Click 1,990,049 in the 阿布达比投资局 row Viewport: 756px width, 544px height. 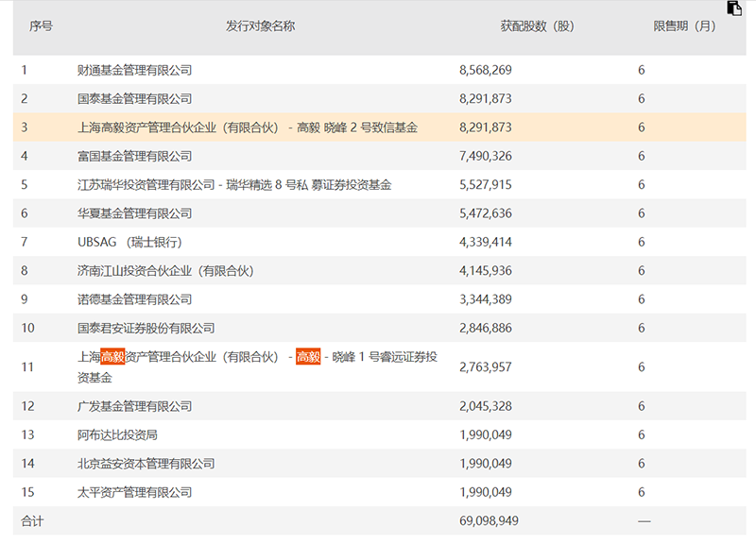pos(486,435)
